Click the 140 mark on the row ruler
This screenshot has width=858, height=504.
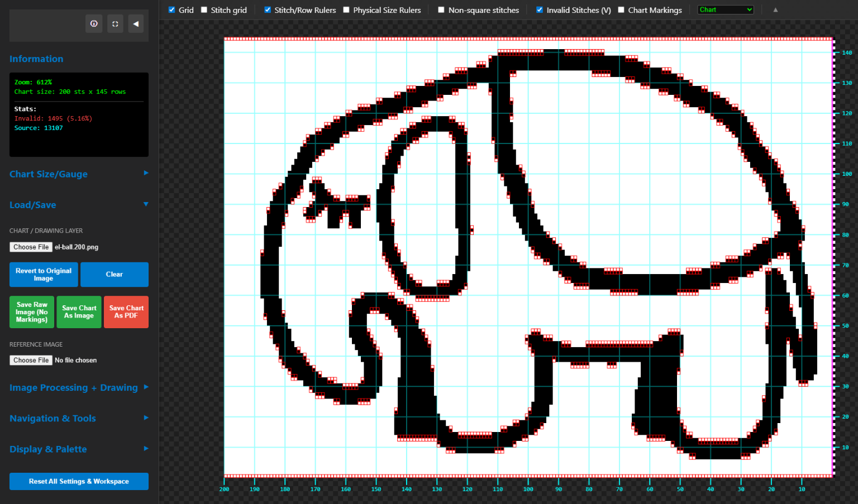(847, 52)
